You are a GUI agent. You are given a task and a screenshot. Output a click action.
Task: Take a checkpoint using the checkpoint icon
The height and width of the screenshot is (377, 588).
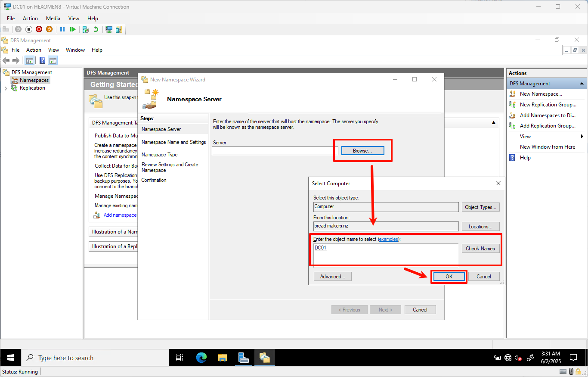point(85,29)
